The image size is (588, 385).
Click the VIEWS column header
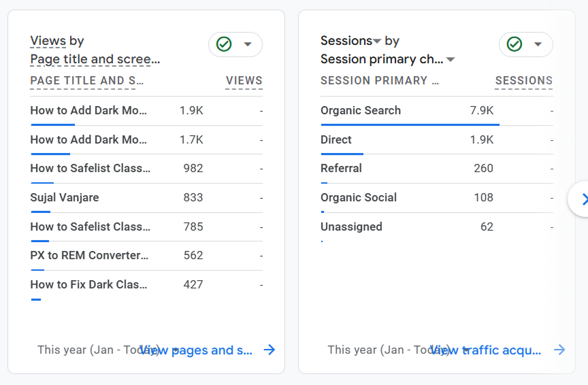[x=244, y=81]
